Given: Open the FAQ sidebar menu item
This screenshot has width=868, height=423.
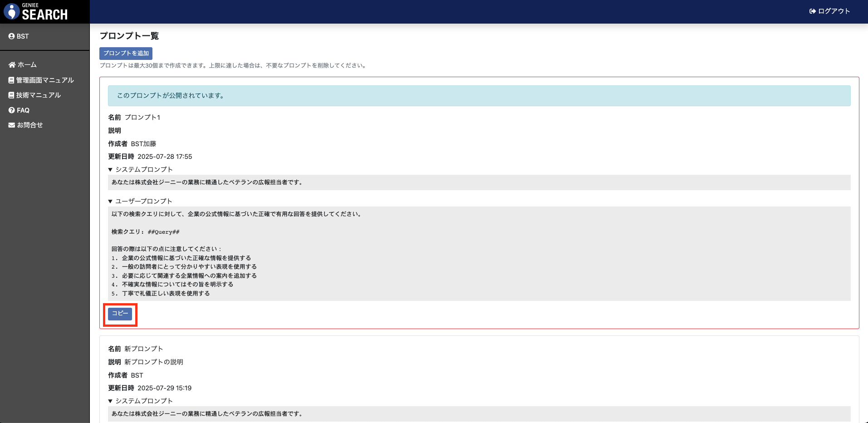Looking at the screenshot, I should 23,110.
